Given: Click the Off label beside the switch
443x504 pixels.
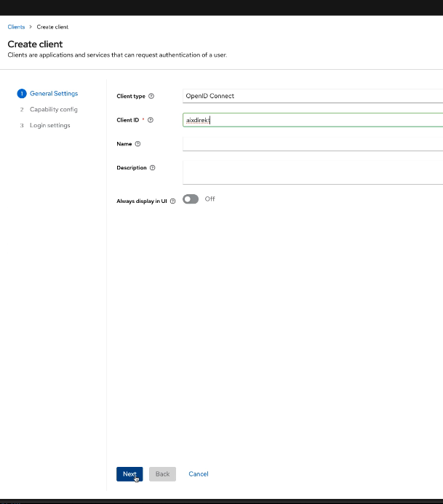Looking at the screenshot, I should coord(209,199).
